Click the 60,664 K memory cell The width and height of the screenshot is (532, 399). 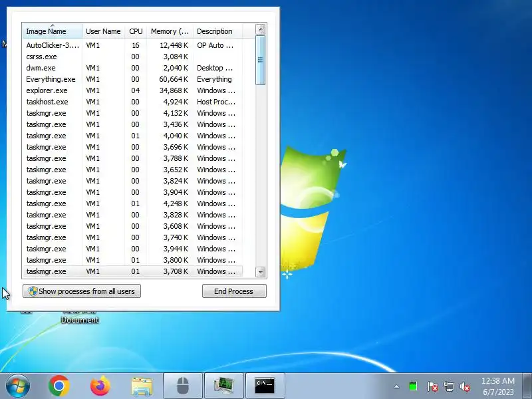coord(174,79)
